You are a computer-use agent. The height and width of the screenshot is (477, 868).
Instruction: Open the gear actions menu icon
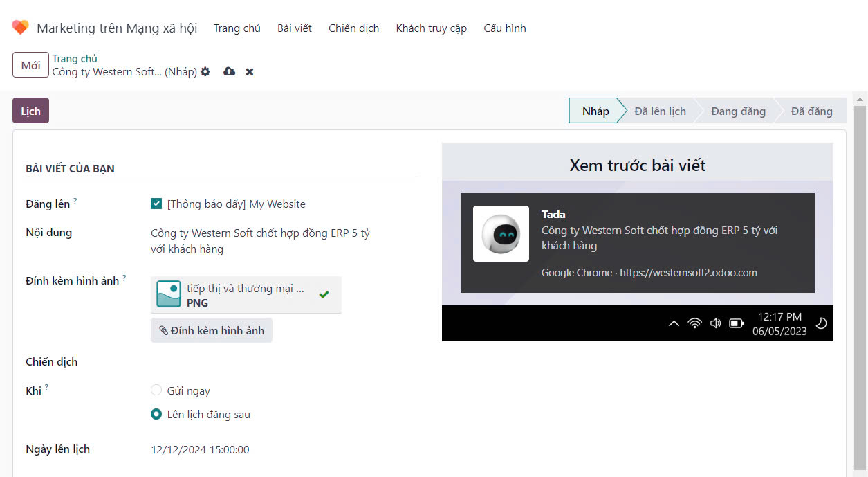tap(205, 72)
